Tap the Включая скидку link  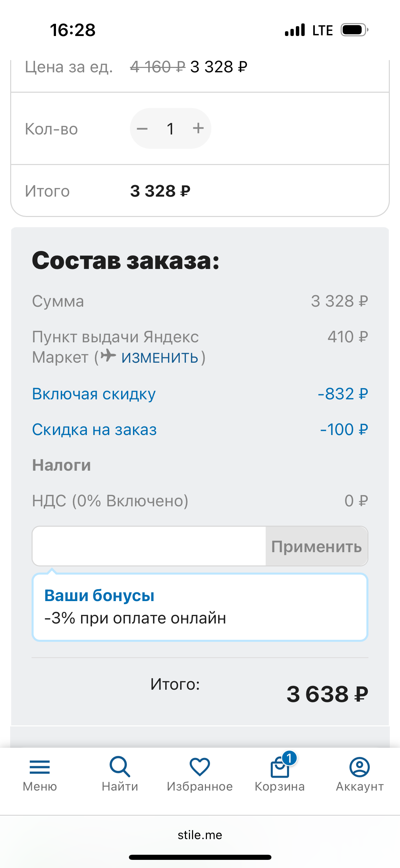[x=94, y=394]
